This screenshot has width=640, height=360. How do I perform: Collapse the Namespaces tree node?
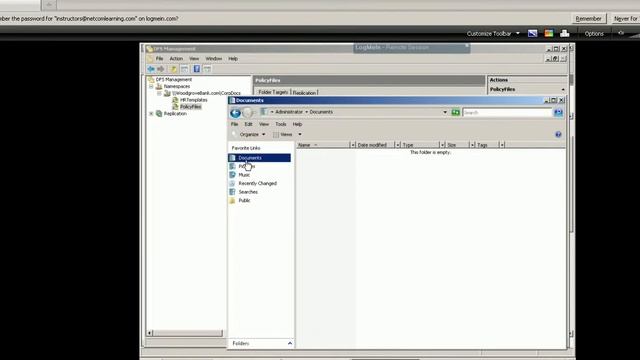pos(151,87)
